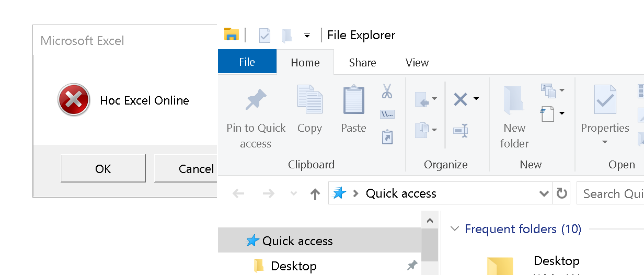Click the Copy button in Clipboard group
This screenshot has height=275, width=644.
[309, 110]
